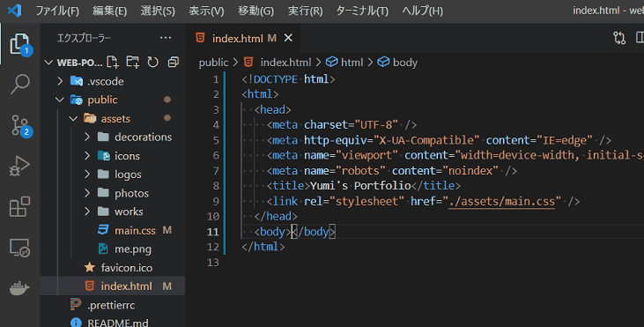Open favicon.ico in the file tree
The image size is (644, 327).
[127, 268]
